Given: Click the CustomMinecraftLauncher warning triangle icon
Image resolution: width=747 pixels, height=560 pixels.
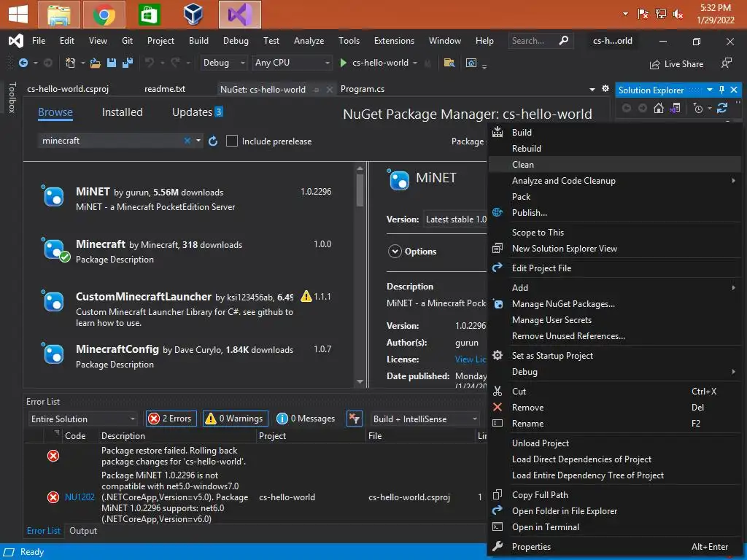Looking at the screenshot, I should [306, 297].
